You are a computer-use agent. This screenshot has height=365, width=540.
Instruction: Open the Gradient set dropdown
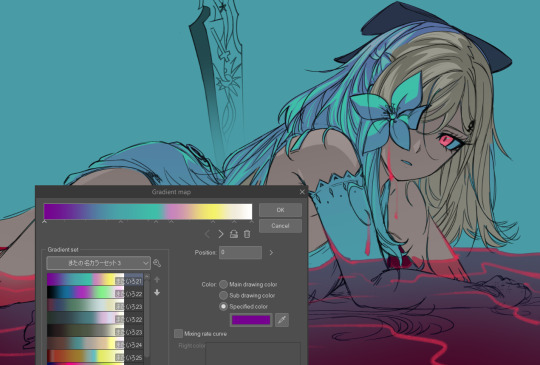click(x=98, y=263)
